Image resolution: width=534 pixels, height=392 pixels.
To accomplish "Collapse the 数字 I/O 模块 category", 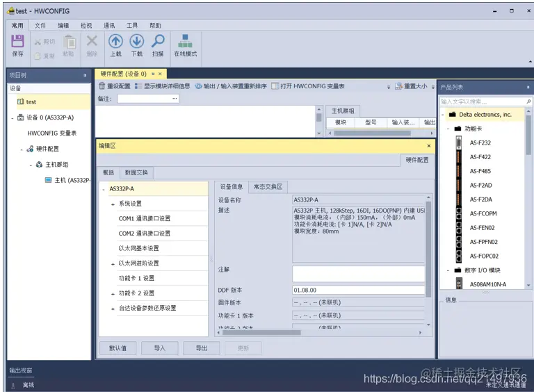I will click(448, 270).
